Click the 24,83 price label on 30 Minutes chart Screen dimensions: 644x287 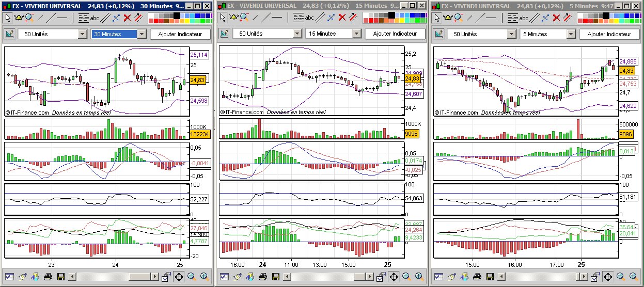(x=197, y=80)
